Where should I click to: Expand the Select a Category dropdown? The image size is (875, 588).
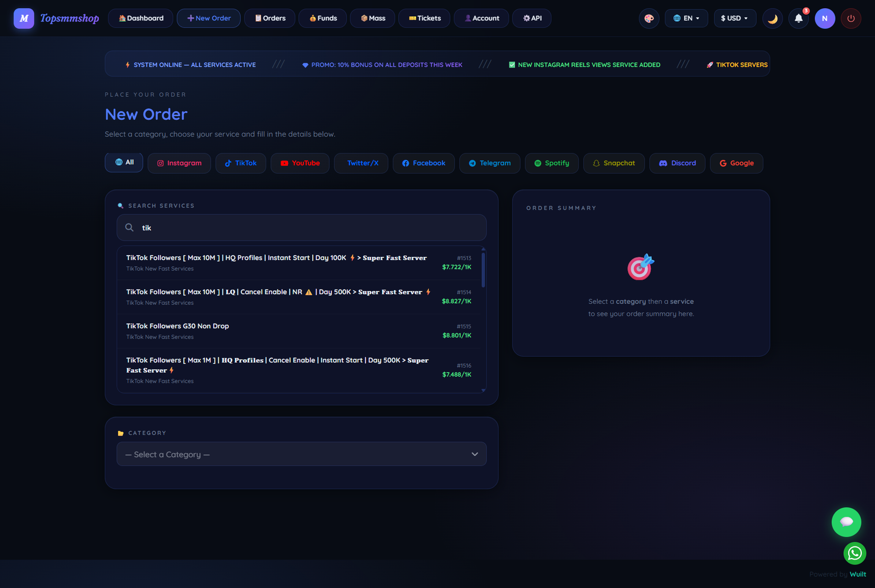[x=301, y=454]
